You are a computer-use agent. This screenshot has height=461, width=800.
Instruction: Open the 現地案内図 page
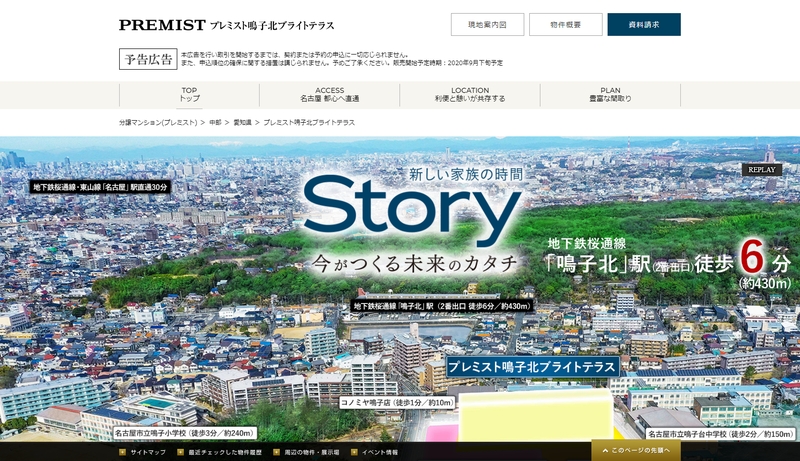click(487, 24)
